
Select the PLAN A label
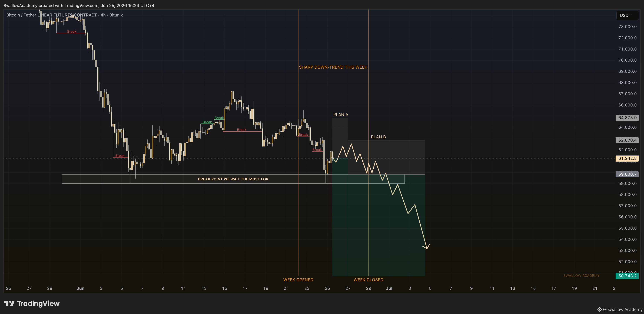click(x=340, y=115)
